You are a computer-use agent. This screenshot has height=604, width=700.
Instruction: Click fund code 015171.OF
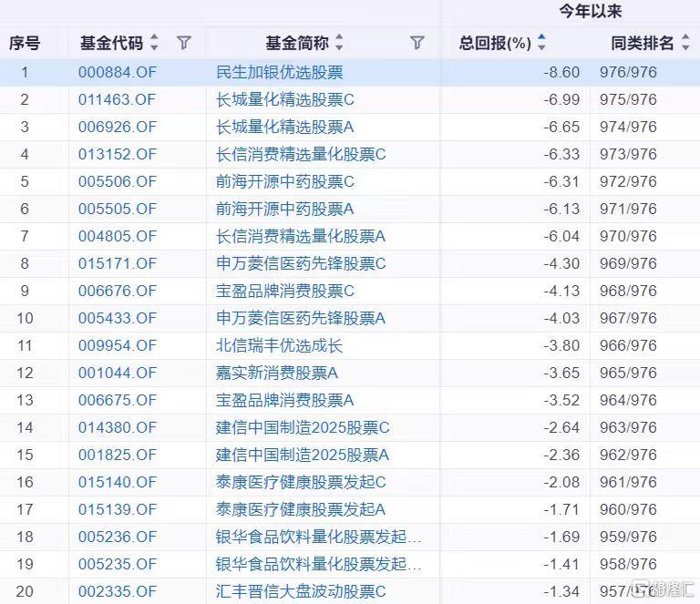[118, 264]
